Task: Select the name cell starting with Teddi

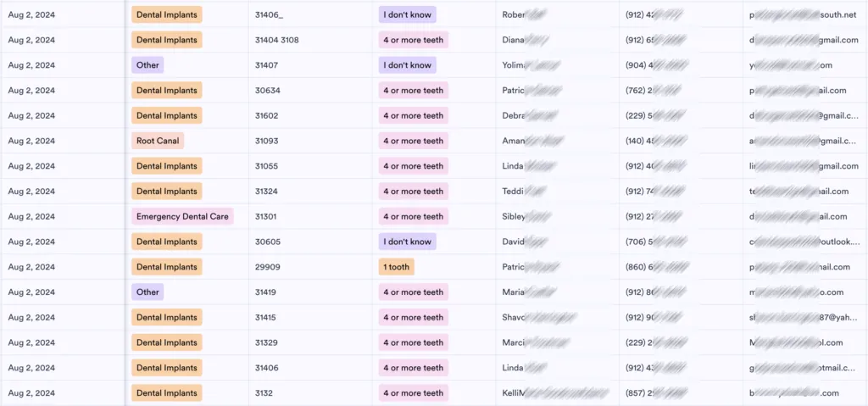Action: (558, 191)
